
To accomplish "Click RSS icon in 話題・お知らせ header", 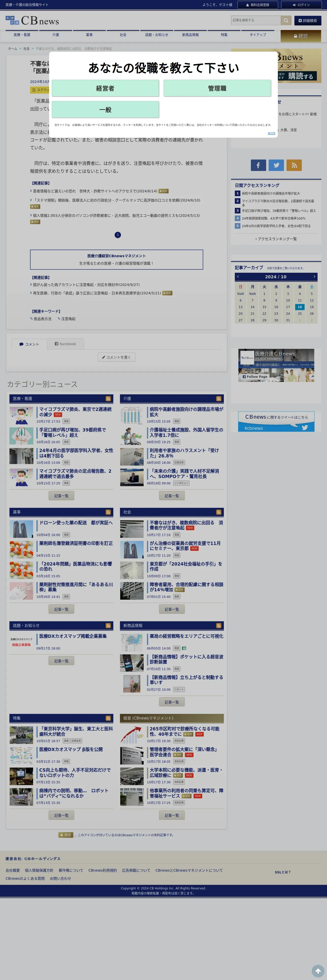I will pyautogui.click(x=108, y=625).
